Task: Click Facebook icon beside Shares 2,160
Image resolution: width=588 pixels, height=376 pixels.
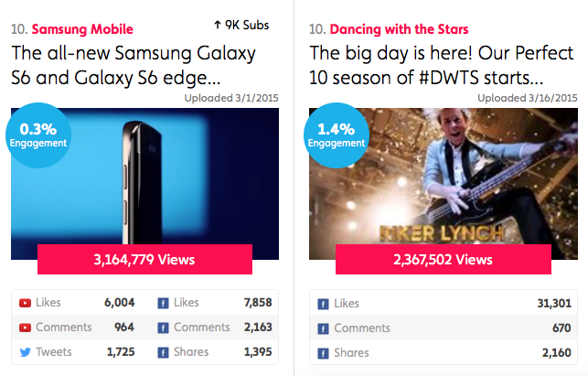Action: [x=323, y=353]
